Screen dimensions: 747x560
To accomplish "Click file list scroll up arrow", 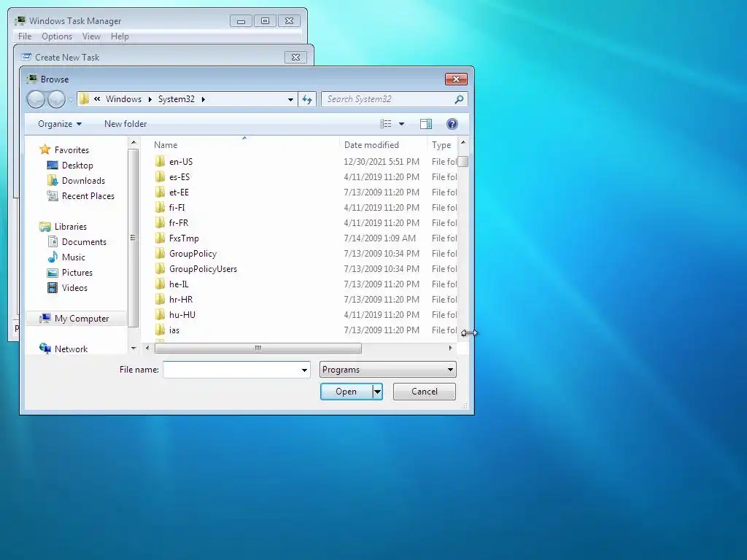I will coord(463,143).
